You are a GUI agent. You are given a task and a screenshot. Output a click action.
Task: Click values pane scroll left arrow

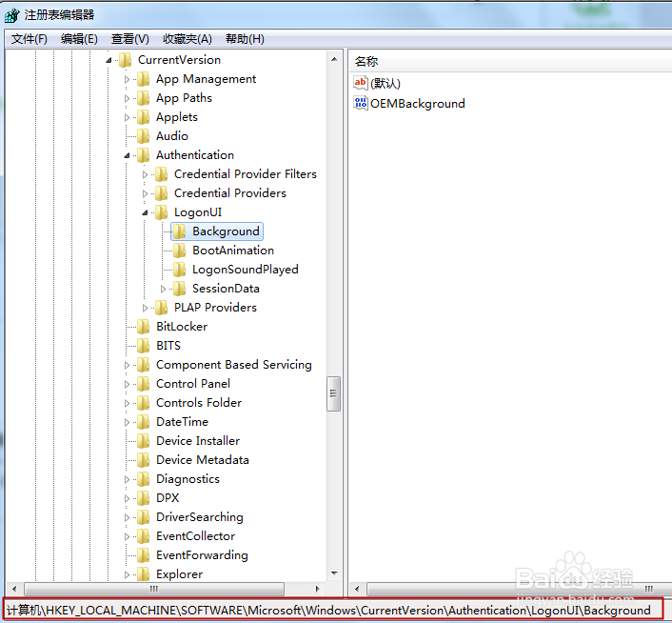point(357,589)
